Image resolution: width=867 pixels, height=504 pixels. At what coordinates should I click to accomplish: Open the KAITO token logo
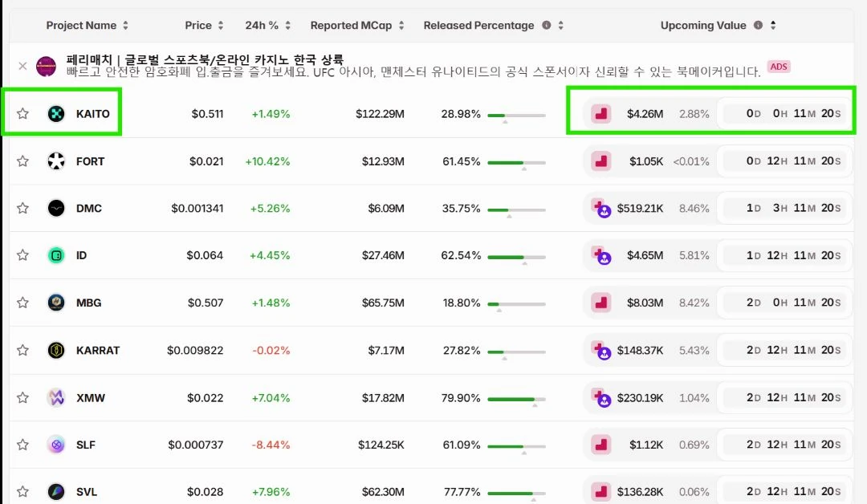tap(56, 114)
